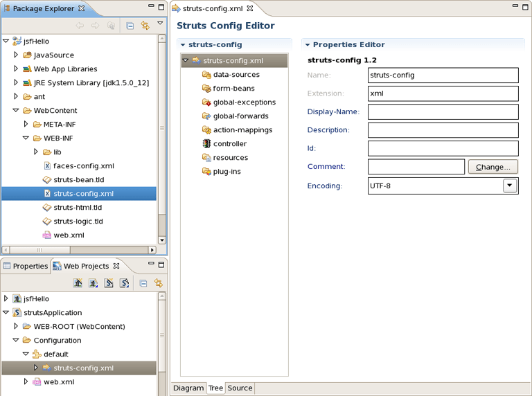Expand the lib folder
Screen dimensions: 532x396
pyautogui.click(x=35, y=152)
